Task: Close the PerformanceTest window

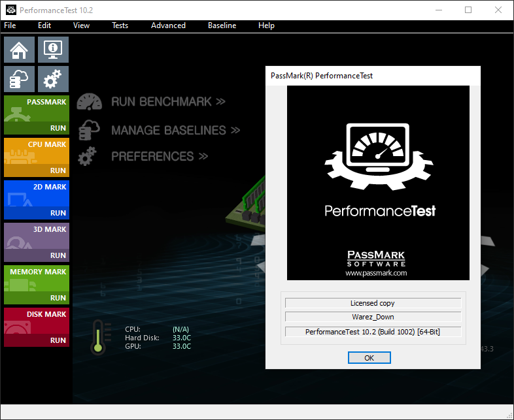Action: 498,10
